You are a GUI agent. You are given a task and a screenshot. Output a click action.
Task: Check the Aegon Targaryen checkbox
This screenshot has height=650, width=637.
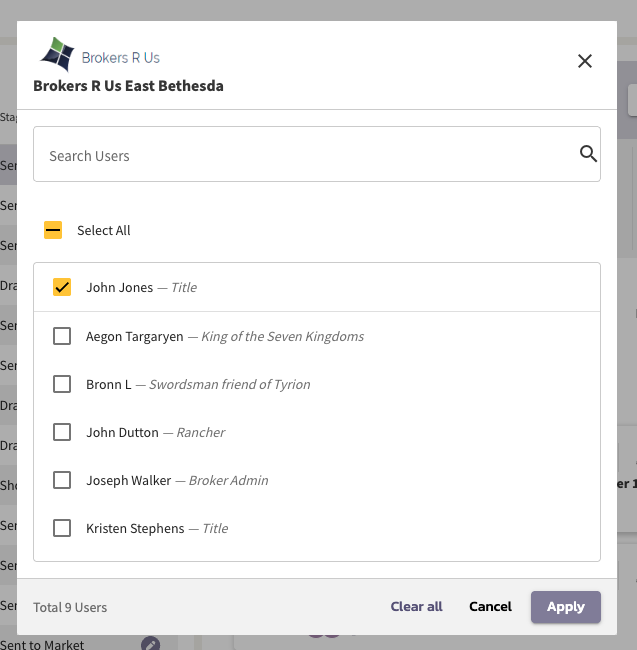pos(62,336)
